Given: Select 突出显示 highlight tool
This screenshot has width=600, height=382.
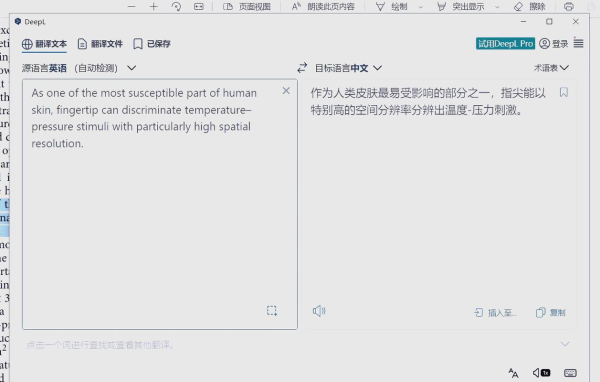Looking at the screenshot, I should 460,7.
